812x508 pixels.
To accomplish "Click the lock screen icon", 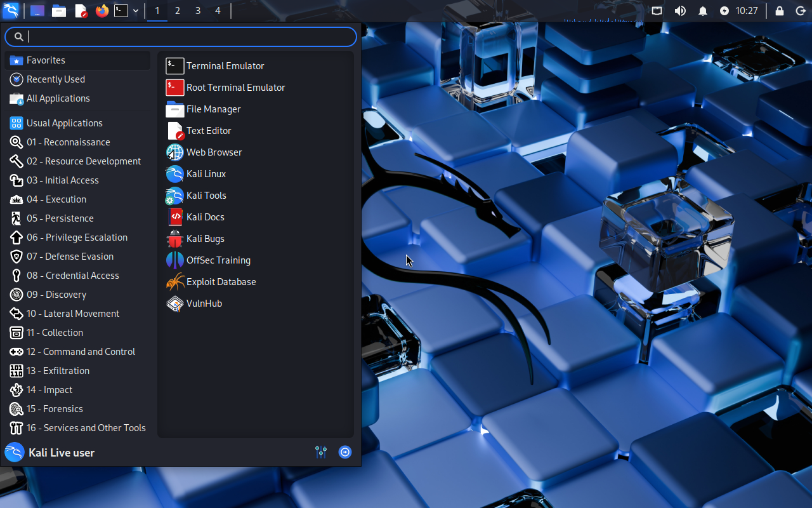I will pos(780,11).
